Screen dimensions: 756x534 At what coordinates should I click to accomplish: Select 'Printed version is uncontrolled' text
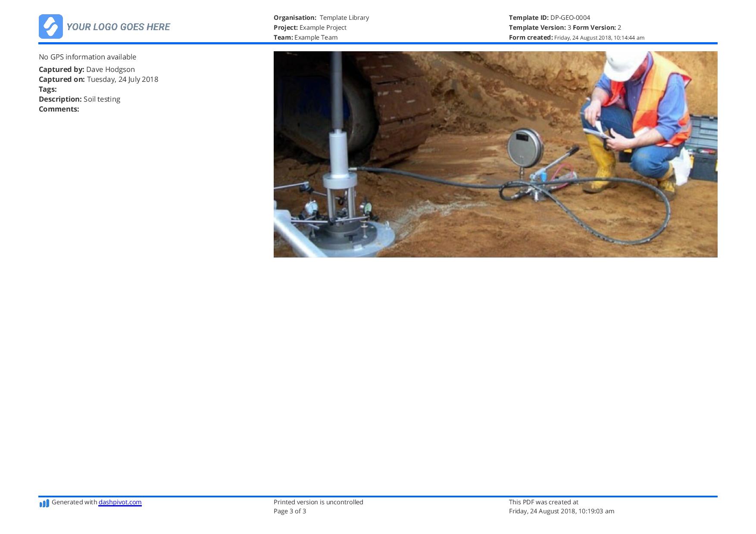(x=319, y=502)
